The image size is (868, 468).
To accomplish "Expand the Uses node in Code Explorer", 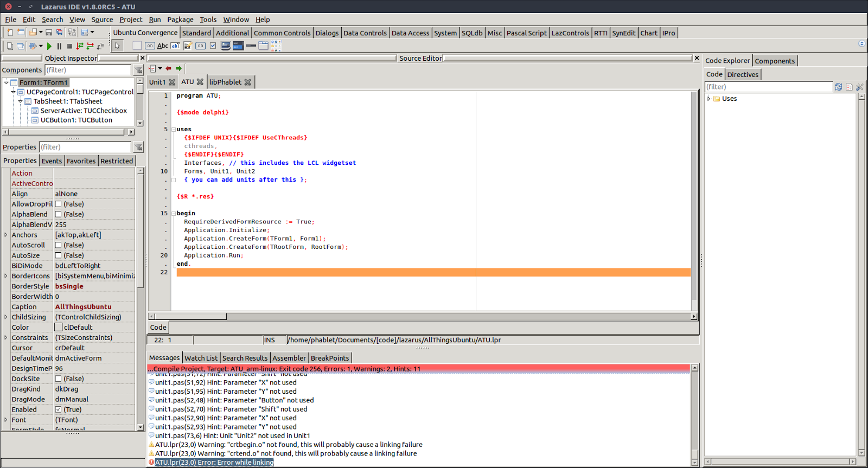I will pos(709,99).
